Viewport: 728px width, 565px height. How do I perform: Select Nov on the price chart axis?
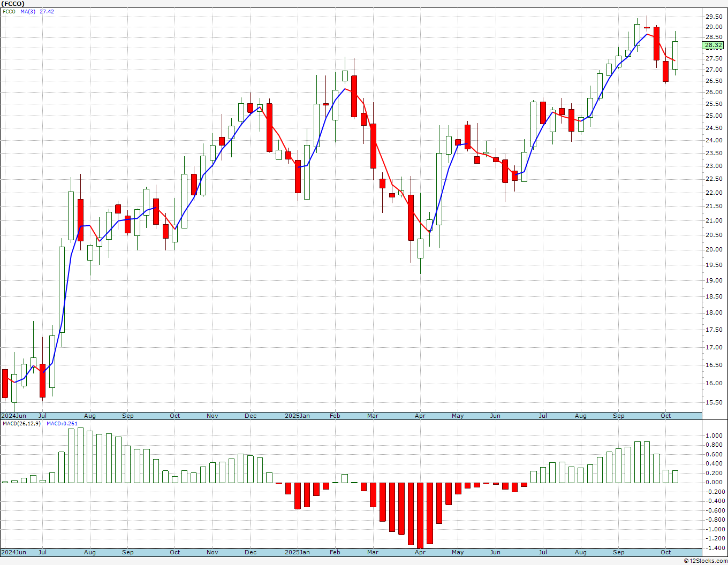213,416
